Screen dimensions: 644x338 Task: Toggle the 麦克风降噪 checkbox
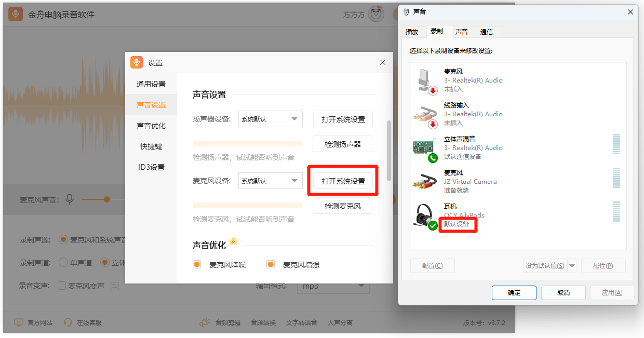coord(197,264)
